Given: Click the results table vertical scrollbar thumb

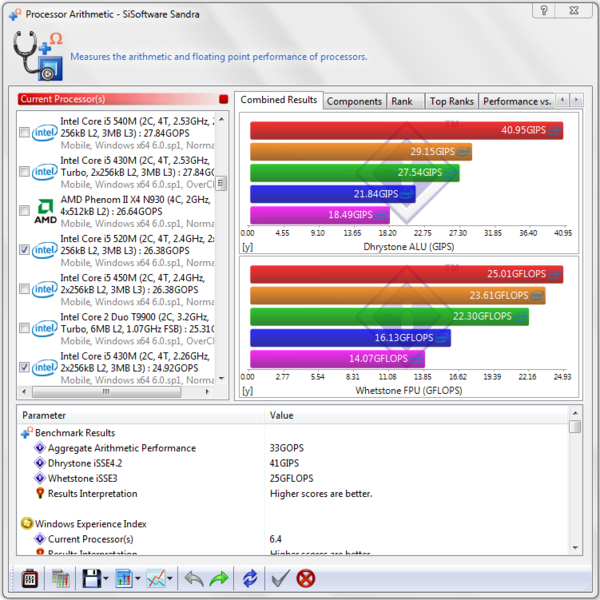Looking at the screenshot, I should [575, 426].
